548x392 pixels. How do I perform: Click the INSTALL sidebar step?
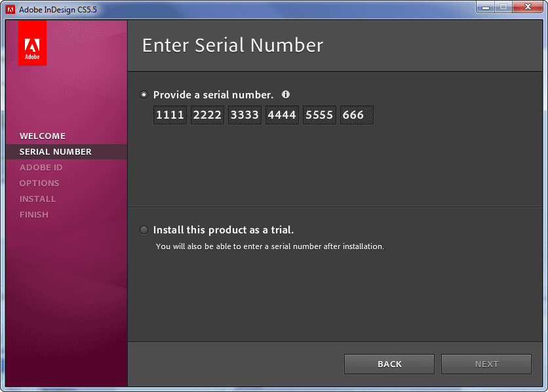[x=38, y=199]
